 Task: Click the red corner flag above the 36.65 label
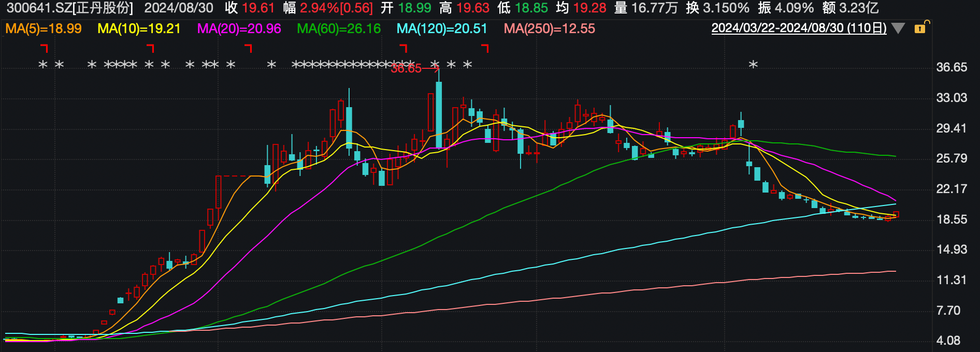point(403,48)
